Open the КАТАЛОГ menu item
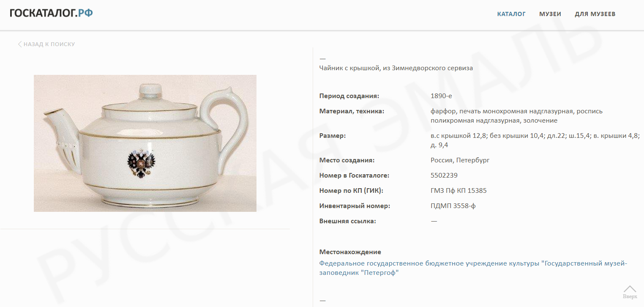Image resolution: width=644 pixels, height=307 pixels. [511, 14]
